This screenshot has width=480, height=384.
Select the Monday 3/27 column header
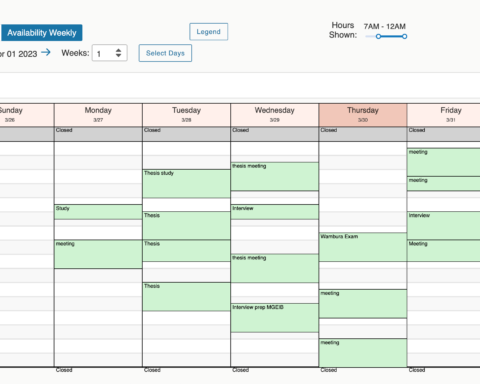coord(98,115)
